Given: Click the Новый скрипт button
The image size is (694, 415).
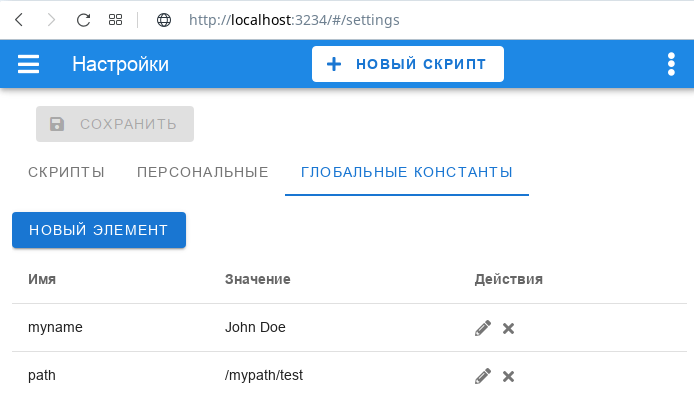Looking at the screenshot, I should coord(408,64).
